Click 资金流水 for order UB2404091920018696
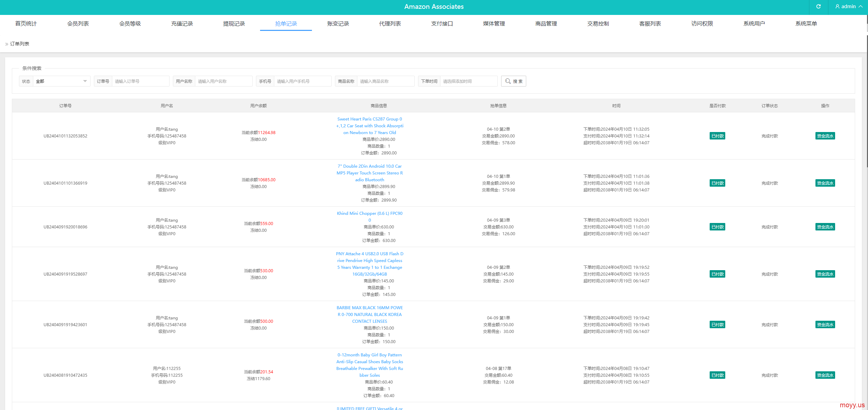Image resolution: width=868 pixels, height=410 pixels. (825, 227)
